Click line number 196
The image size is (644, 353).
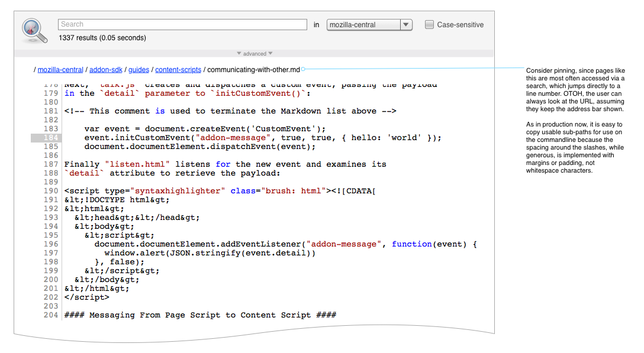click(x=51, y=244)
